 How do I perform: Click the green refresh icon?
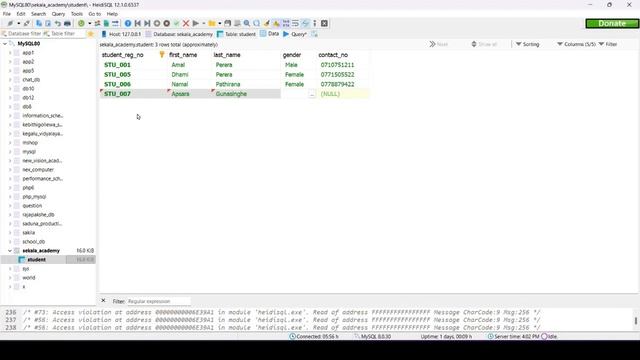(81, 24)
